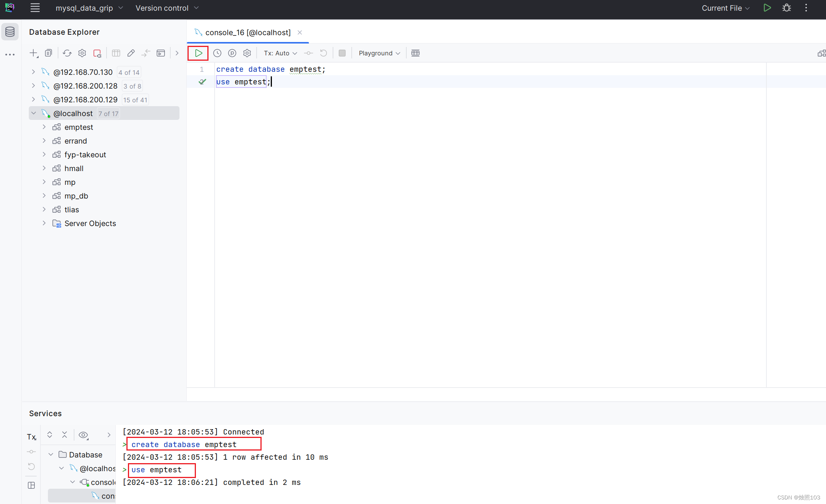The width and height of the screenshot is (826, 504).
Task: Click the '7 of 17' schema filter
Action: pyautogui.click(x=108, y=114)
